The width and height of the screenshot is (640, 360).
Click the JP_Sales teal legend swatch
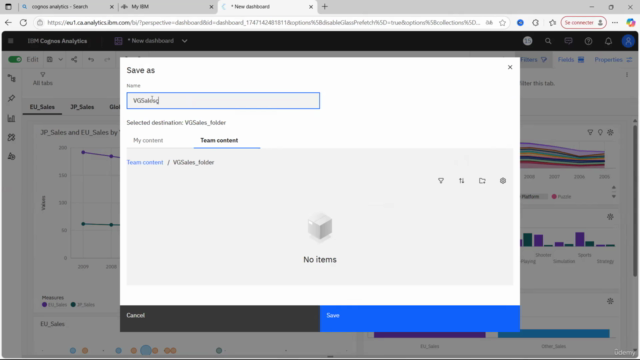pos(73,304)
